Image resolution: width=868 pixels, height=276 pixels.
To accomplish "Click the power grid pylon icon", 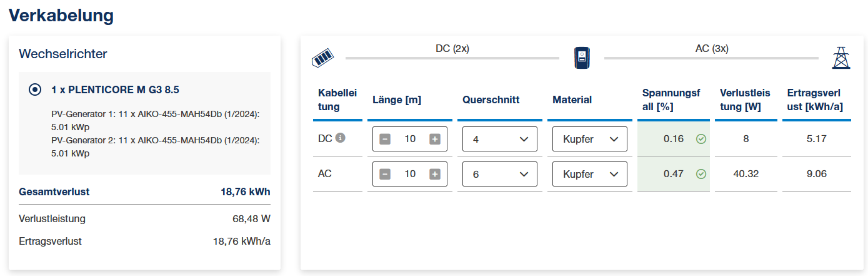I will point(841,58).
